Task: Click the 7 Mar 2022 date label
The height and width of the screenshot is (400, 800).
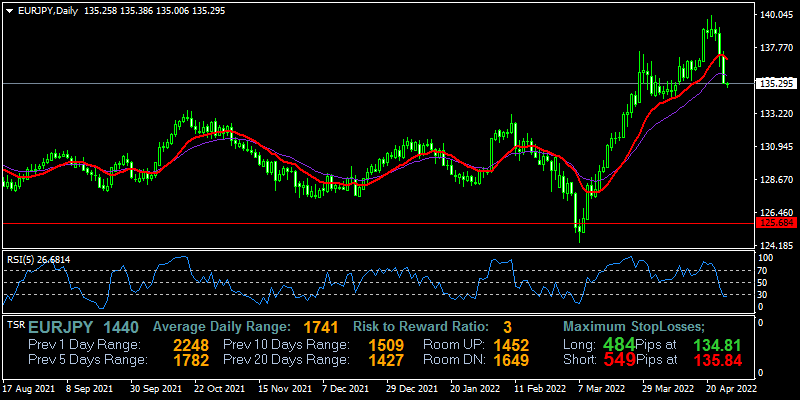Action: [602, 387]
